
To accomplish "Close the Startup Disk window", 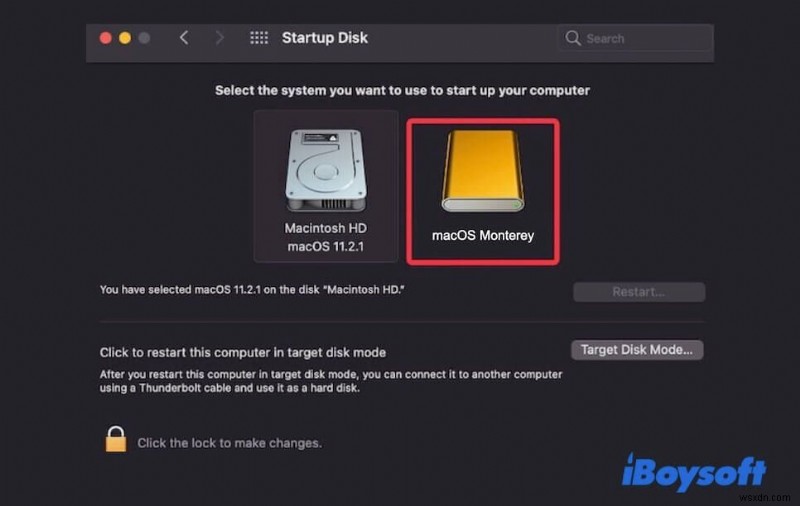I will (106, 38).
